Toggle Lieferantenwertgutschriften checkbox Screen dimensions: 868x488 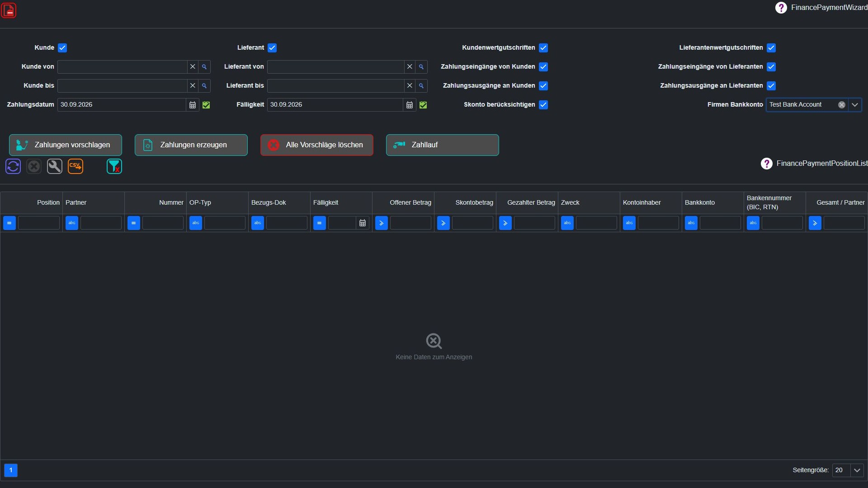click(771, 48)
